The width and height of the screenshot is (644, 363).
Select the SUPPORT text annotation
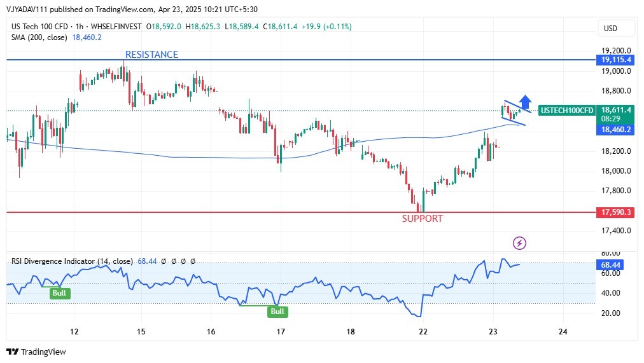point(422,219)
